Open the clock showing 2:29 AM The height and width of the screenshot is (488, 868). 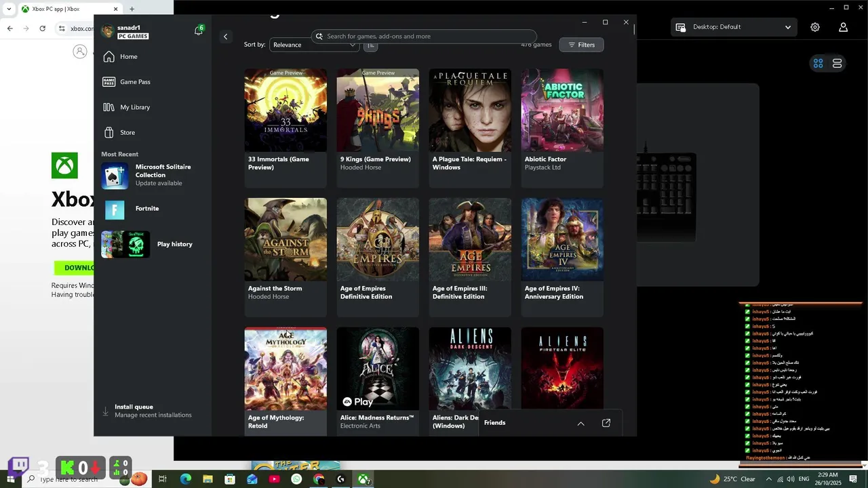click(x=828, y=479)
